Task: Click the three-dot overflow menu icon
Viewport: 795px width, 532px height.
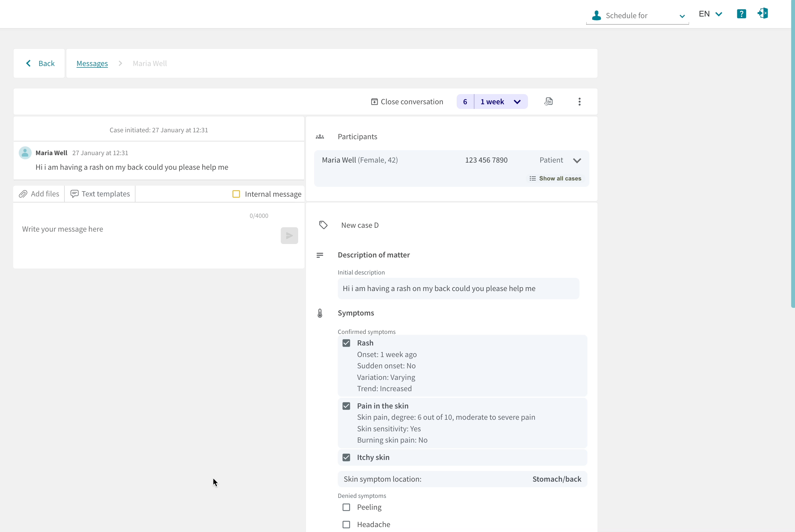Action: (579, 102)
